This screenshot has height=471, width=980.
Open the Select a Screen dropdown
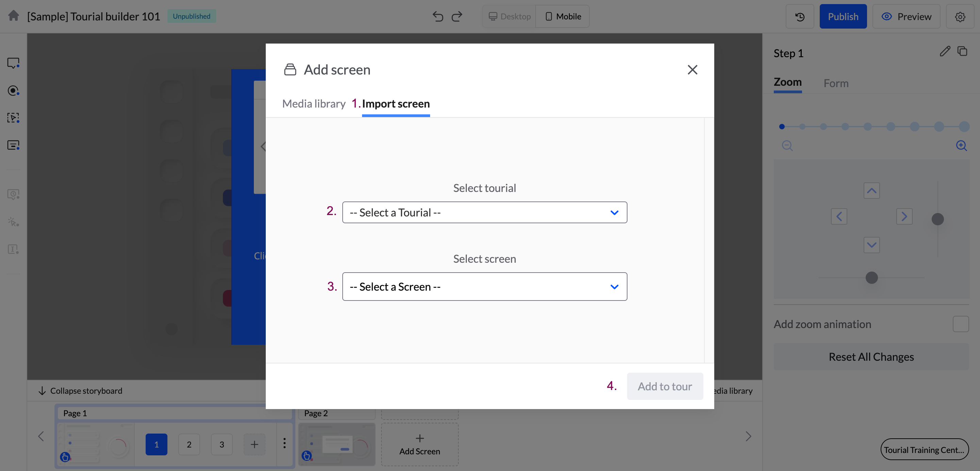click(x=484, y=287)
